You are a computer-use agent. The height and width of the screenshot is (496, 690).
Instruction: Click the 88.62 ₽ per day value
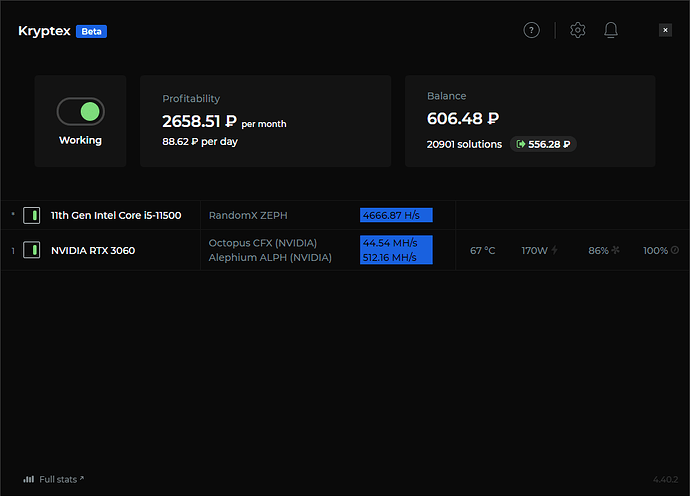pos(200,142)
